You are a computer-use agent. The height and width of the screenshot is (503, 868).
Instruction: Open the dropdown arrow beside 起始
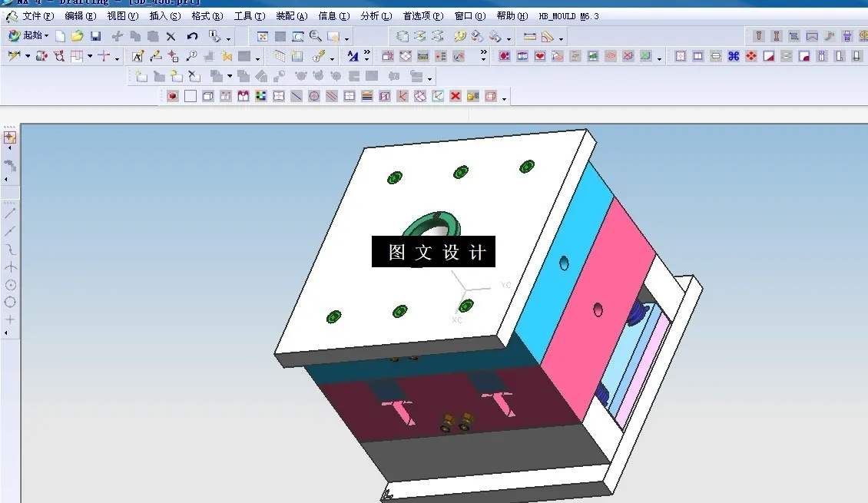(x=48, y=35)
